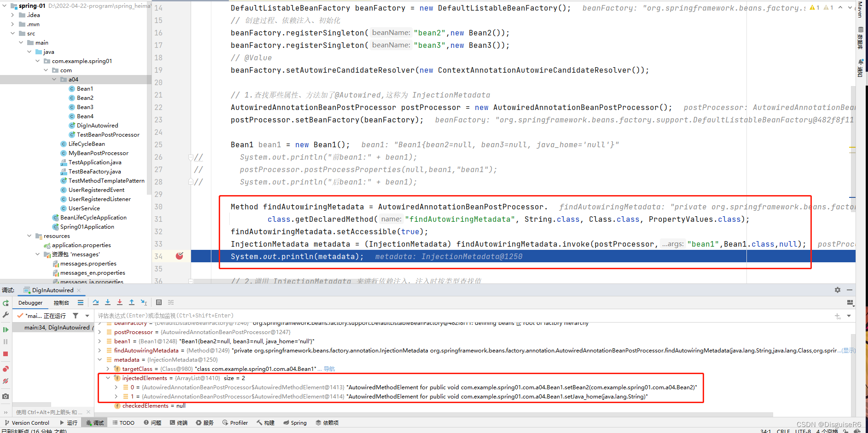Focus the evaluate expression input field
This screenshot has width=868, height=433.
point(463,316)
